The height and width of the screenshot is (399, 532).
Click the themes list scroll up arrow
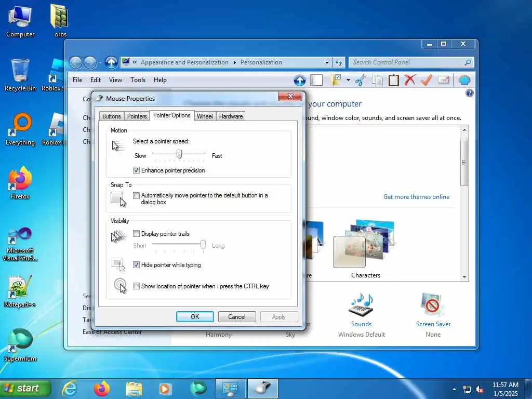pyautogui.click(x=464, y=130)
